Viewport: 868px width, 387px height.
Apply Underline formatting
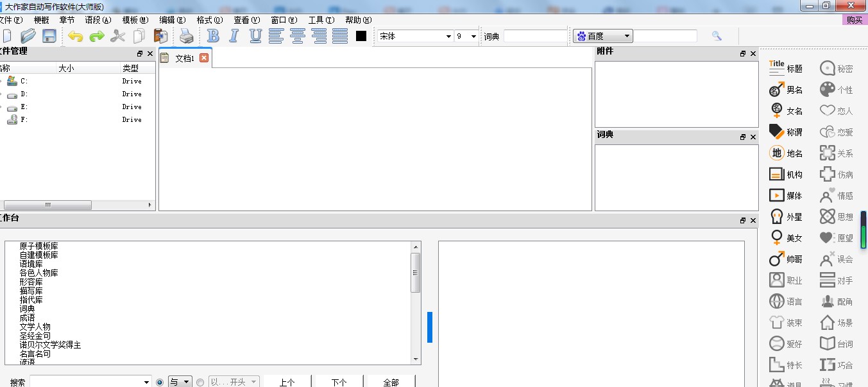[255, 36]
